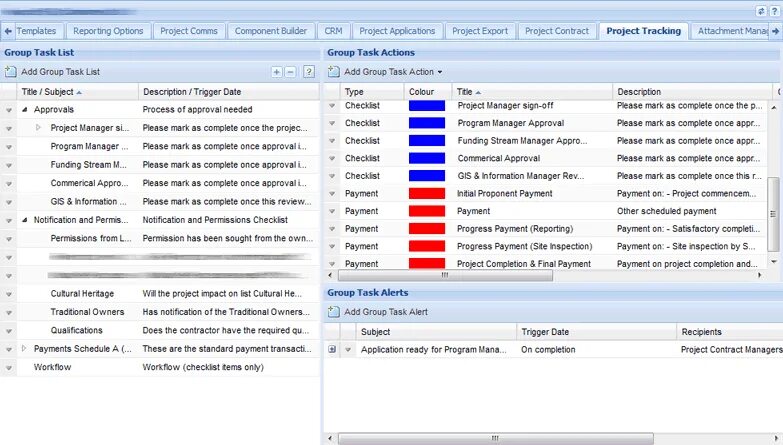Select Project Completion & Final Payment row
The height and width of the screenshot is (445, 783).
(545, 264)
